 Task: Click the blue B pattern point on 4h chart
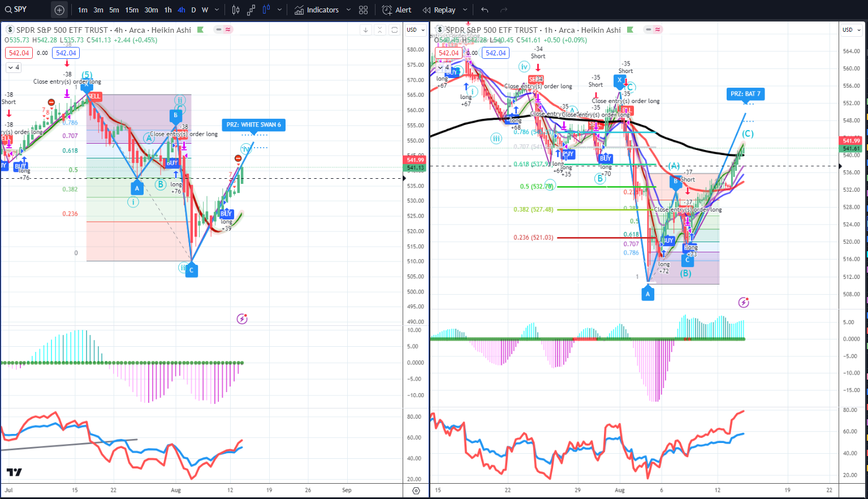(175, 115)
